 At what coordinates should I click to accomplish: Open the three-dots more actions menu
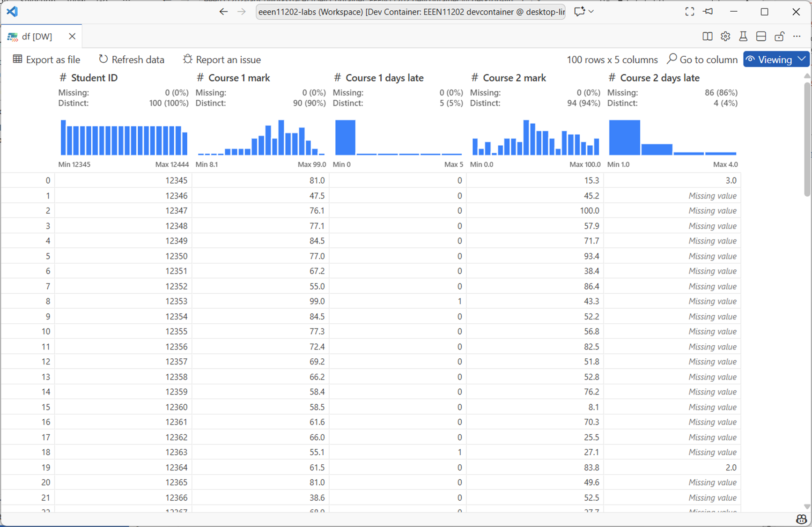point(797,37)
